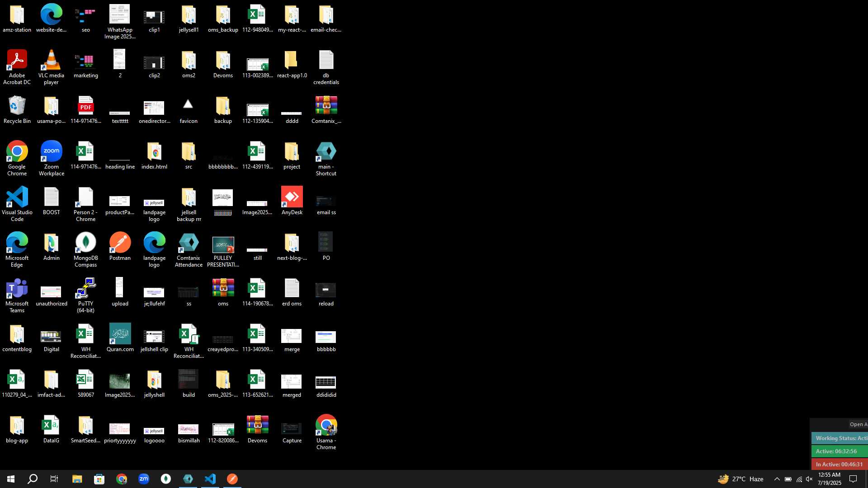Open MongoDB Compass shortcut
This screenshot has height=488, width=868.
pyautogui.click(x=86, y=249)
